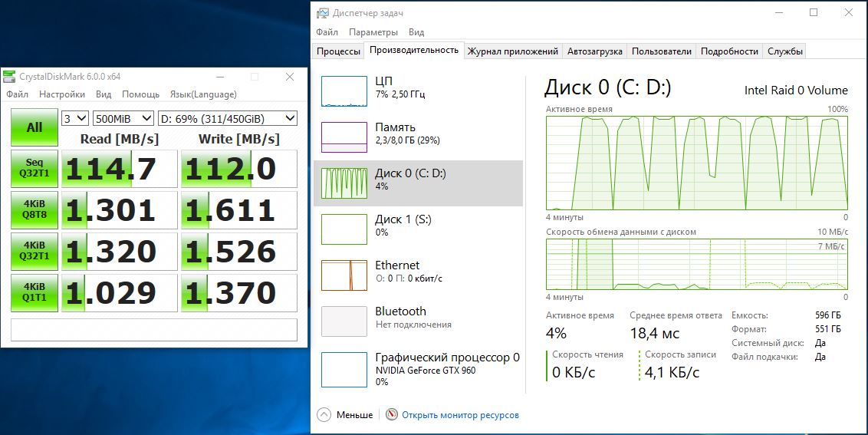Select the Ethernet activity graph icon
868x435 pixels.
tap(344, 275)
